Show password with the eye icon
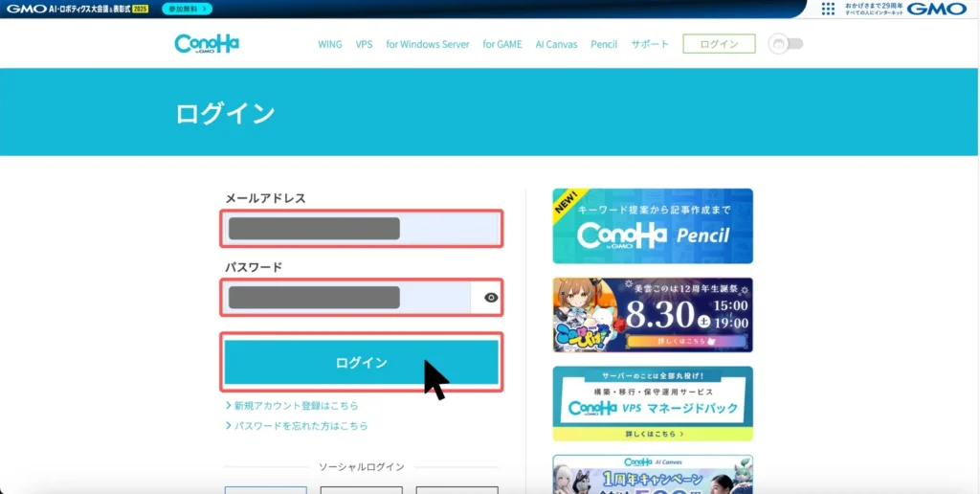The width and height of the screenshot is (980, 494). (x=491, y=298)
